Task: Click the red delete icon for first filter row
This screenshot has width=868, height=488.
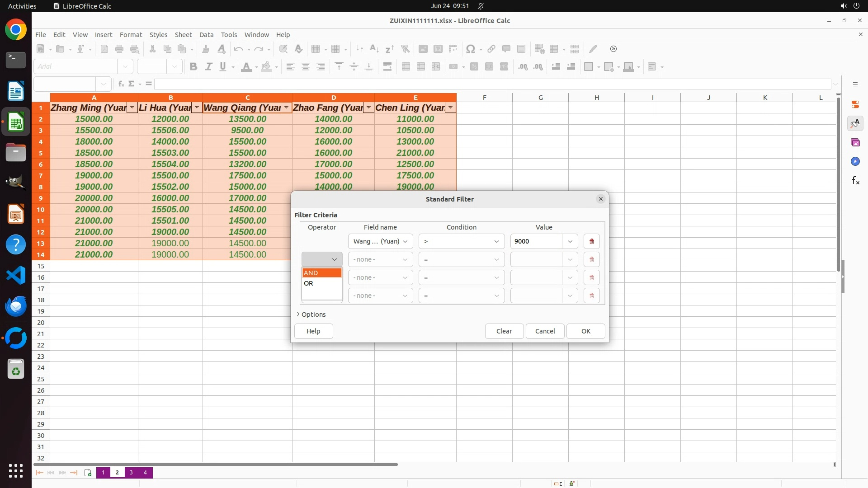Action: coord(591,241)
